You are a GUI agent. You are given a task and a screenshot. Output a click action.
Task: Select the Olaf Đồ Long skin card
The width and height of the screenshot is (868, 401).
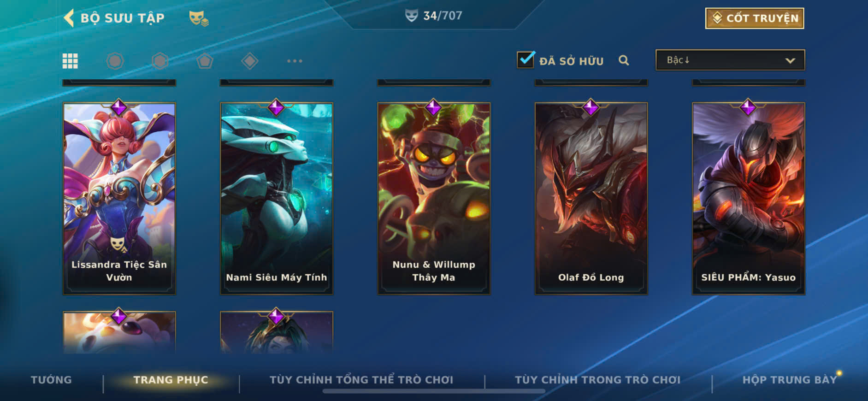(x=591, y=198)
